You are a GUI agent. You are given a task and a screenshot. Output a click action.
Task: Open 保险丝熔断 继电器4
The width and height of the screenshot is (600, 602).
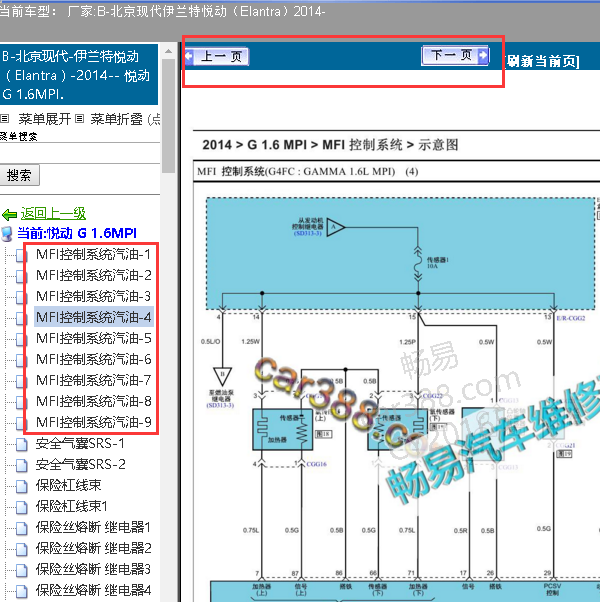click(x=93, y=590)
